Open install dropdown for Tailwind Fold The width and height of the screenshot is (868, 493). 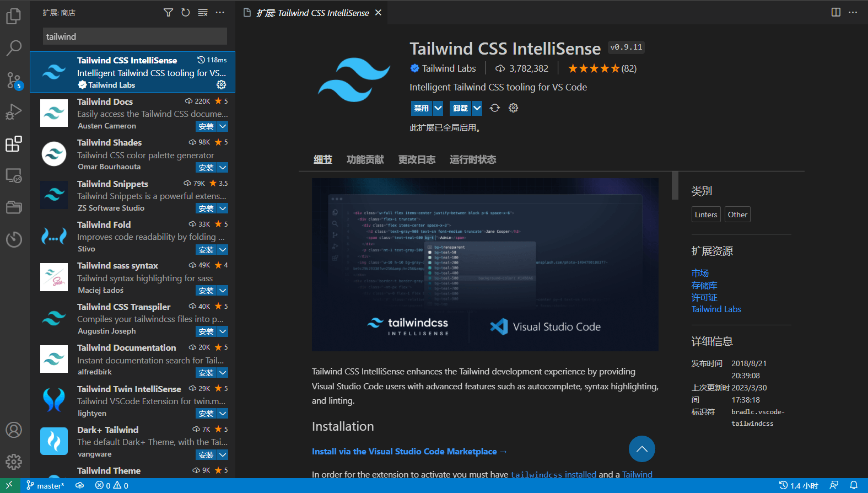[x=223, y=250]
